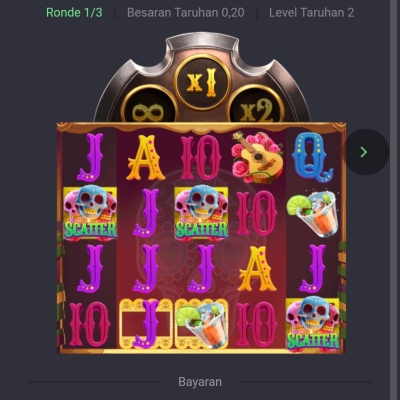Select the pink 10 in top row
Image resolution: width=400 pixels, height=400 pixels.
click(201, 157)
